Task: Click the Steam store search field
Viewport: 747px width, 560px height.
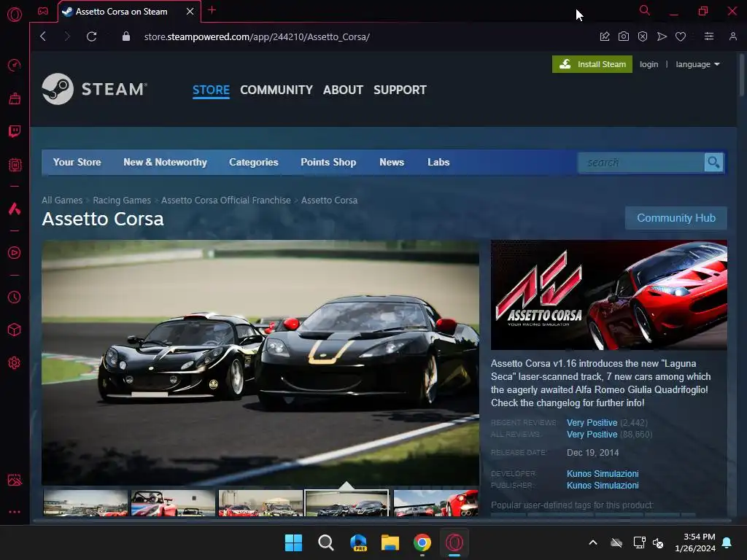Action: (640, 163)
